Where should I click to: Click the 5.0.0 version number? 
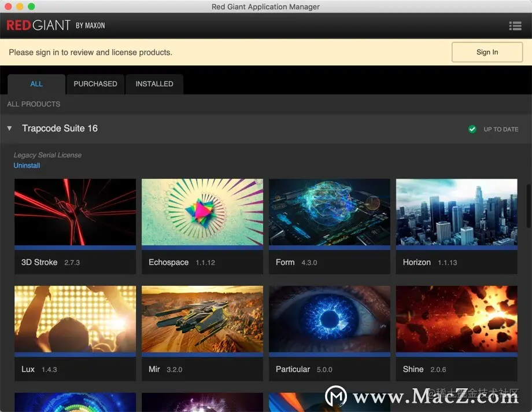coord(324,370)
